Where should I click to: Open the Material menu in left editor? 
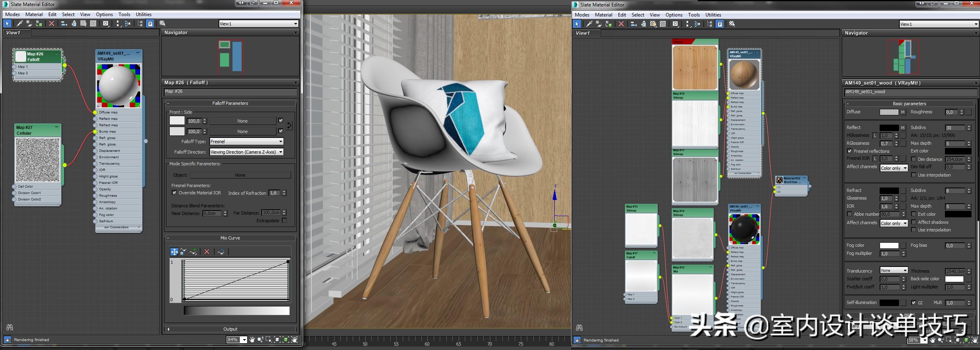pyautogui.click(x=34, y=14)
